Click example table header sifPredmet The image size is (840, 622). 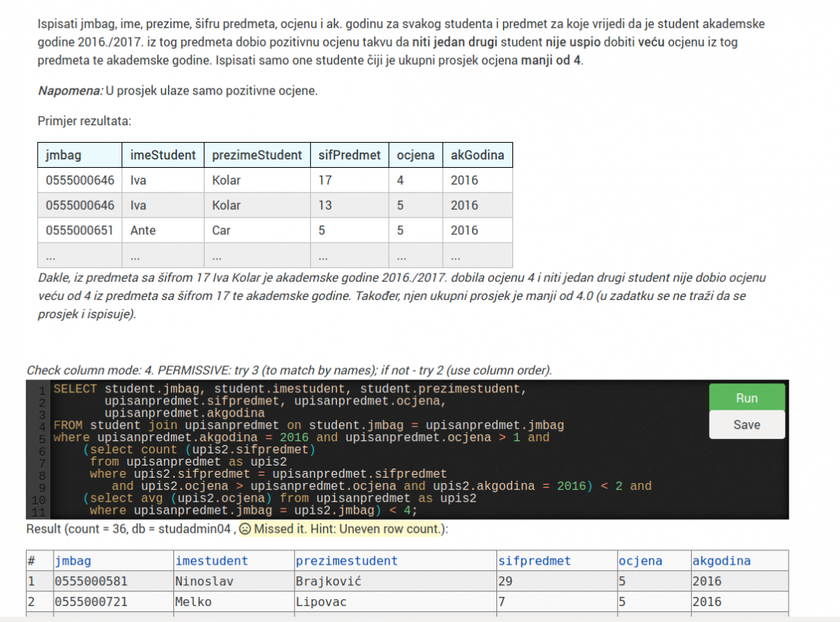(x=349, y=155)
